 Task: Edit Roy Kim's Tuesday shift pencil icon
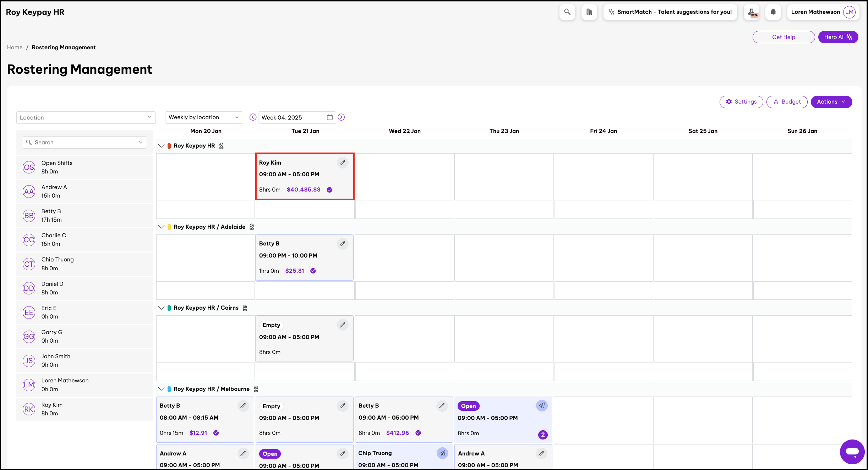pos(342,163)
